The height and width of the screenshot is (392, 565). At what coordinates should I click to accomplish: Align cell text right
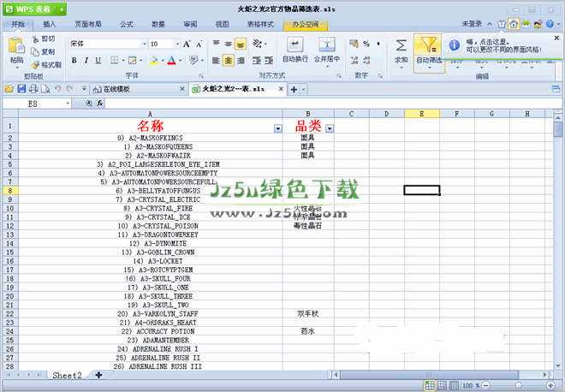tap(241, 60)
